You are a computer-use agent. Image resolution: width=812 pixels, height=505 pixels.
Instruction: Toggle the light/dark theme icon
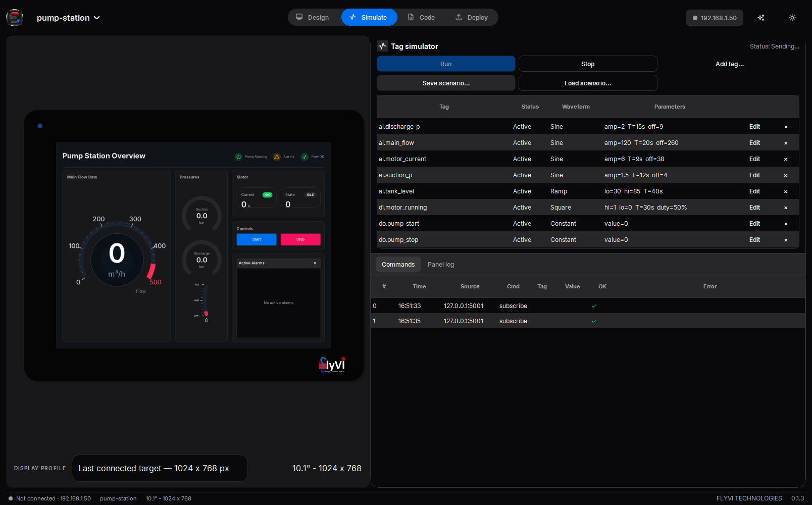[x=792, y=18]
